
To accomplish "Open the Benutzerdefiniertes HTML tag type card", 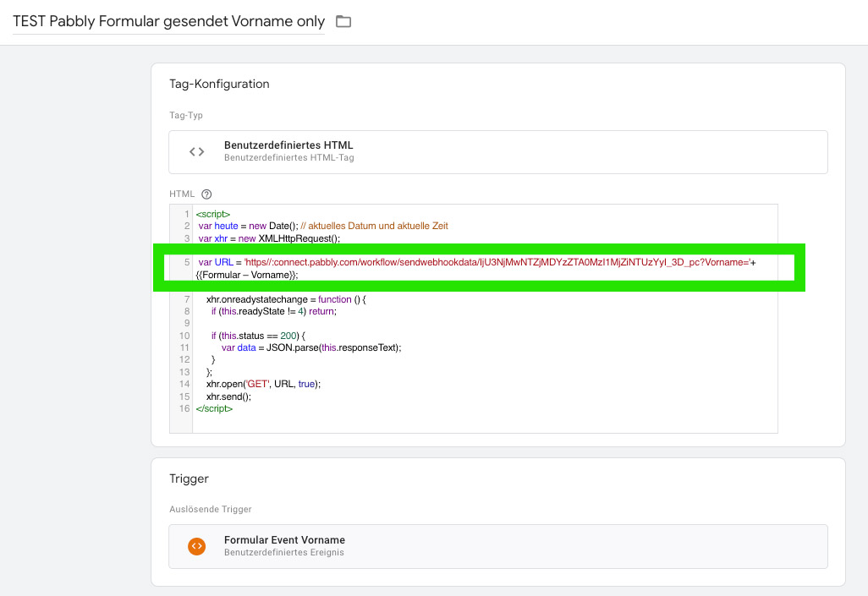I will [x=498, y=152].
